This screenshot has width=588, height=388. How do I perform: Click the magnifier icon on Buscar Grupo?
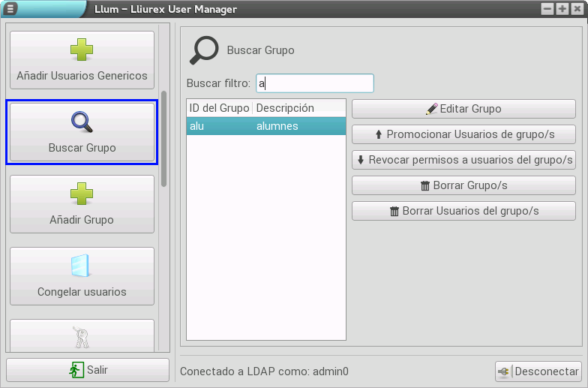coord(82,122)
